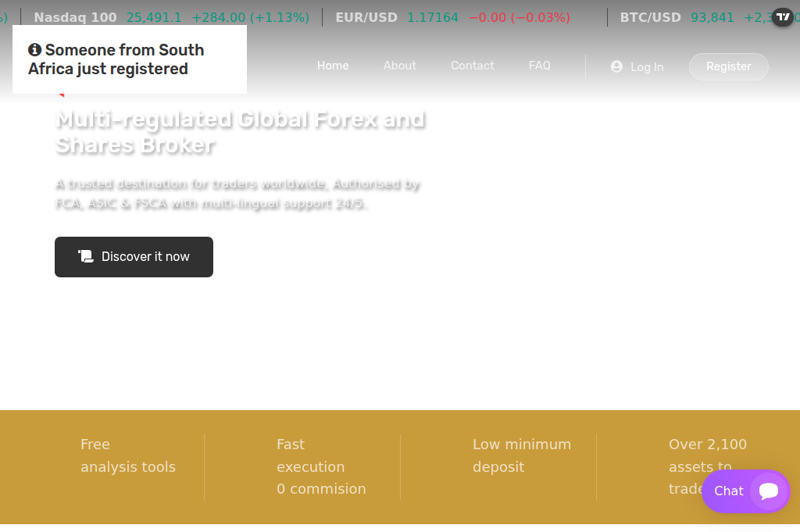Viewport: 800px width, 532px height.
Task: Navigate to the Contact page
Action: [472, 66]
